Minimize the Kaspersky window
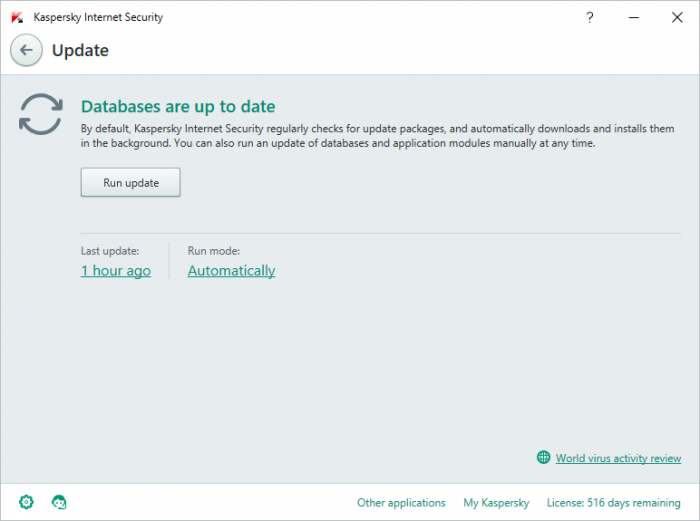 coord(632,17)
